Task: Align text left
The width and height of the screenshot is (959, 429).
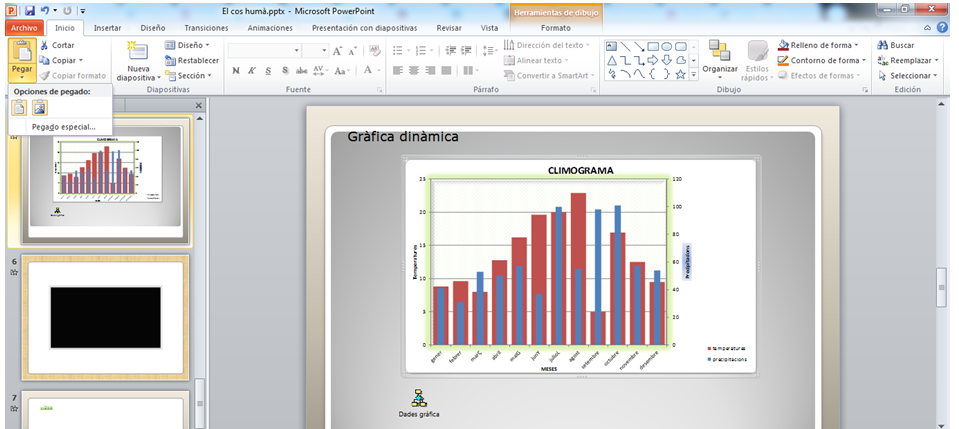Action: pyautogui.click(x=398, y=71)
